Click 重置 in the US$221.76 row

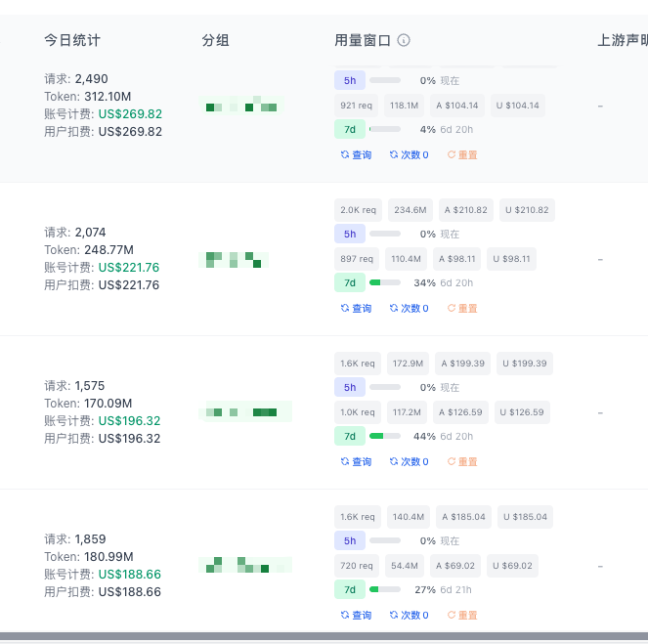[x=462, y=308]
